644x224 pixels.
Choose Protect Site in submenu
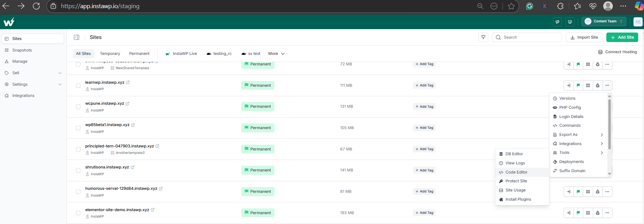(x=522, y=181)
